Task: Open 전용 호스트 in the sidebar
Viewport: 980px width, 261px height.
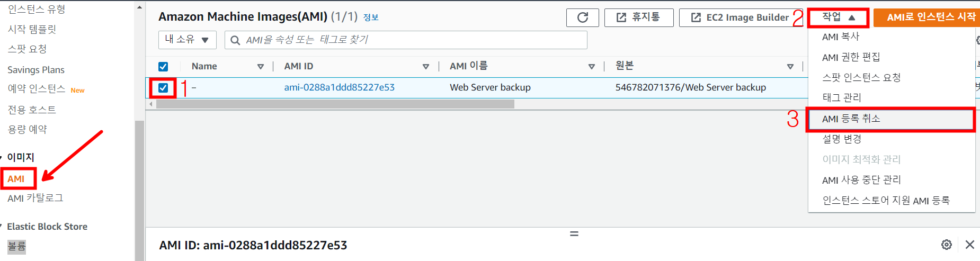Action: 32,110
